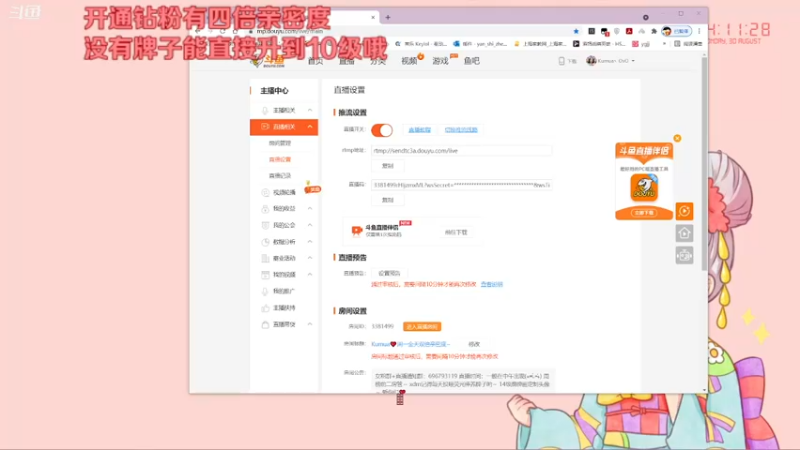800x450 pixels.
Task: Click the orange 进入直播房间 button
Action: click(x=422, y=327)
